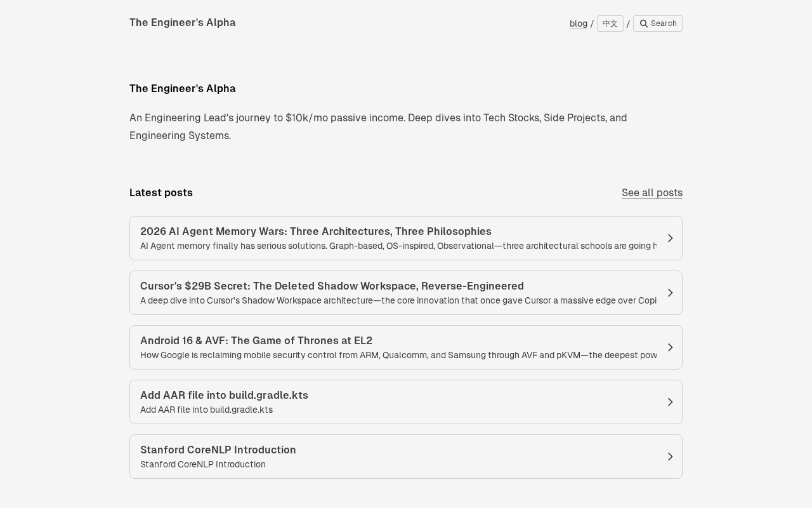Open "Android 16 & AVF" post title
The height and width of the screenshot is (508, 812).
(x=256, y=340)
